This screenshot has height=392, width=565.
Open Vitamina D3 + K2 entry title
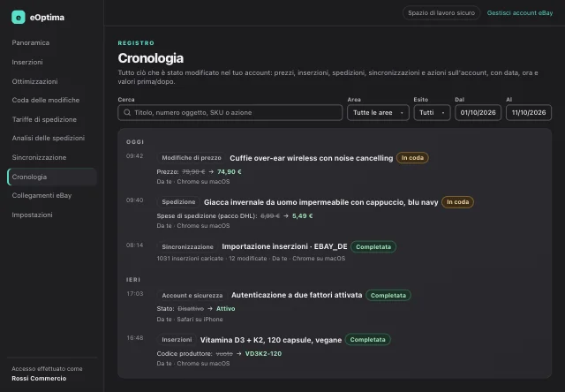point(271,340)
